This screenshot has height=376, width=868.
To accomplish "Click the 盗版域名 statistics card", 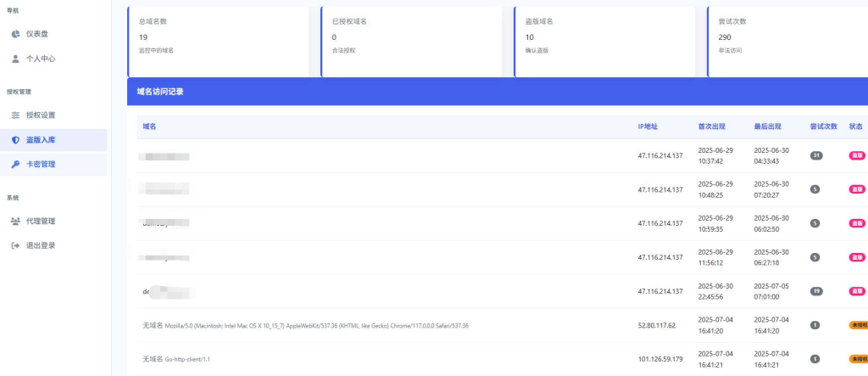I will coord(604,42).
